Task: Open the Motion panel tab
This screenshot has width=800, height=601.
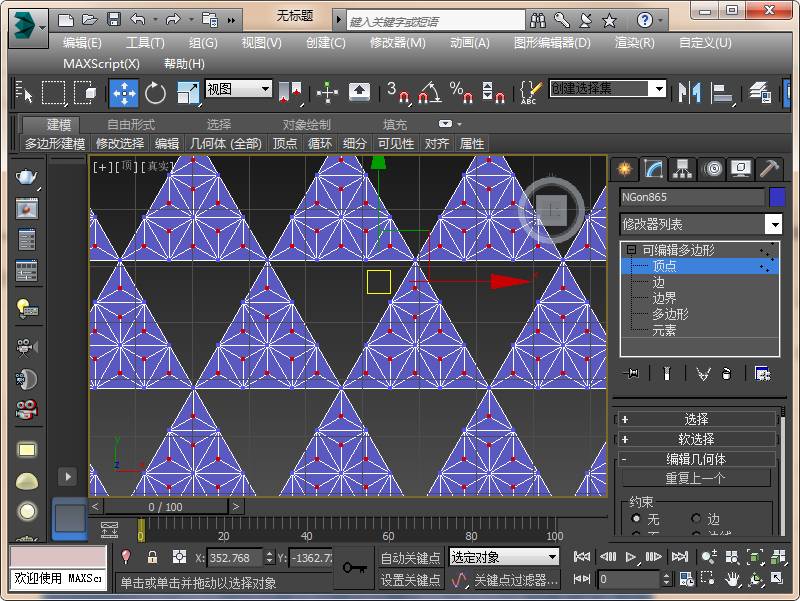Action: click(713, 169)
